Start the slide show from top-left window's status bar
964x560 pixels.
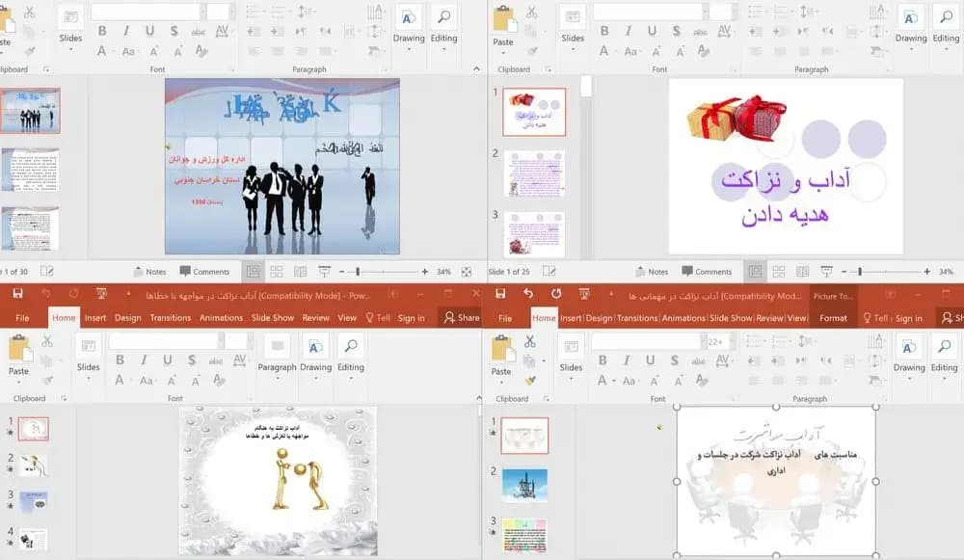coord(324,271)
